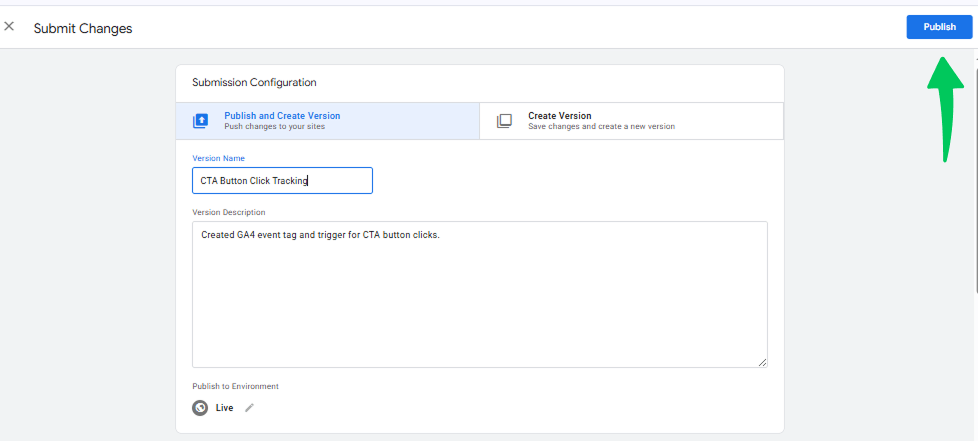978x441 pixels.
Task: Click the Publish to Environment label
Action: (x=235, y=386)
